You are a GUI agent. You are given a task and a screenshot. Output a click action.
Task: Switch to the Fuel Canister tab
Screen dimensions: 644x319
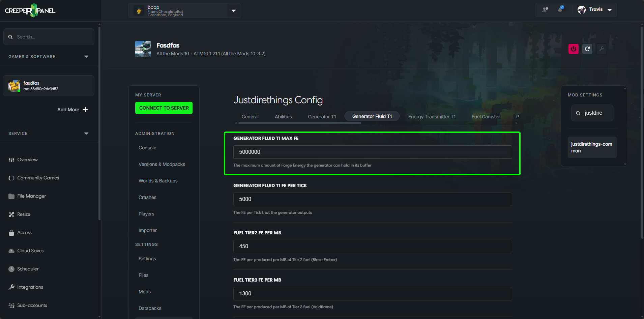pyautogui.click(x=486, y=117)
